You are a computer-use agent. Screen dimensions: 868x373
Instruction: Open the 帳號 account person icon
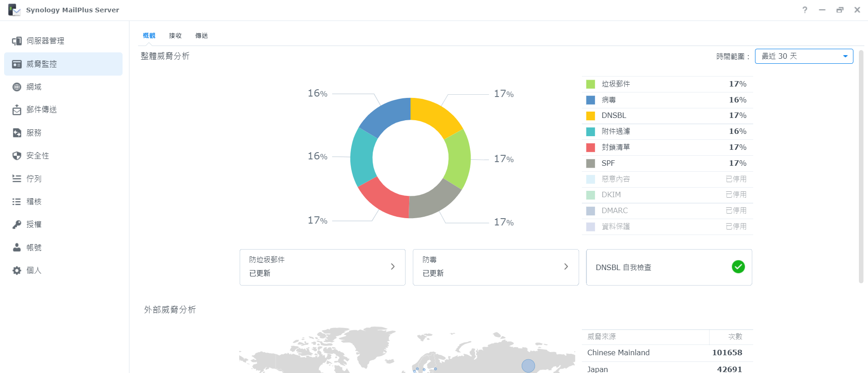coord(17,247)
